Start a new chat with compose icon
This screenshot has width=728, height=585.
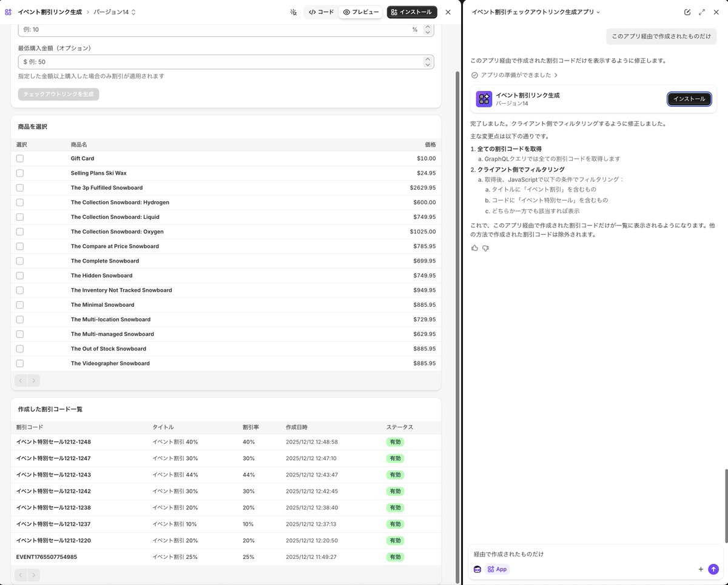(x=687, y=12)
